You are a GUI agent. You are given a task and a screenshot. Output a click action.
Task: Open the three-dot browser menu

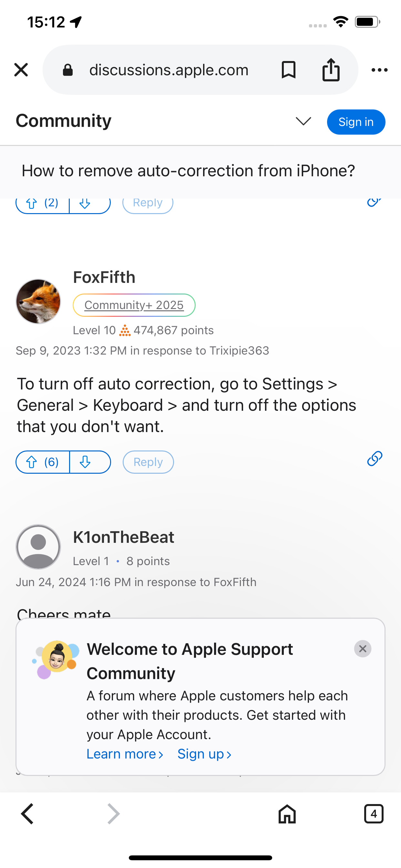click(x=379, y=70)
